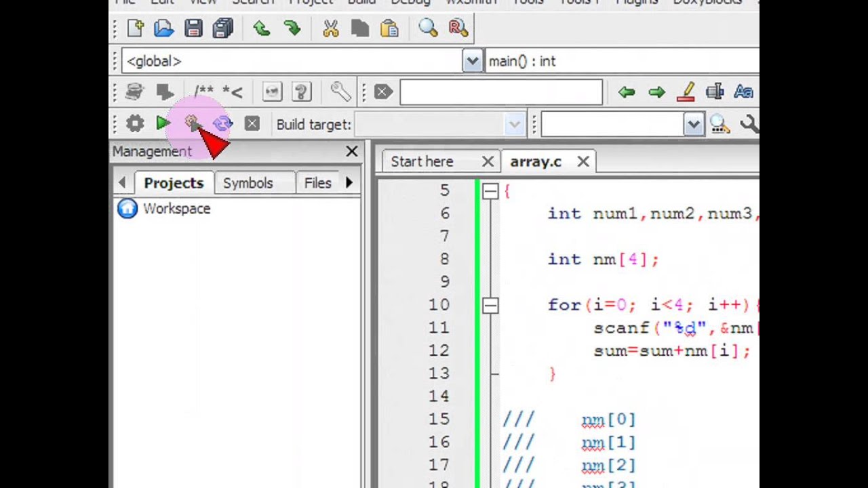Create a new file from toolbar
868x488 pixels.
coord(134,28)
